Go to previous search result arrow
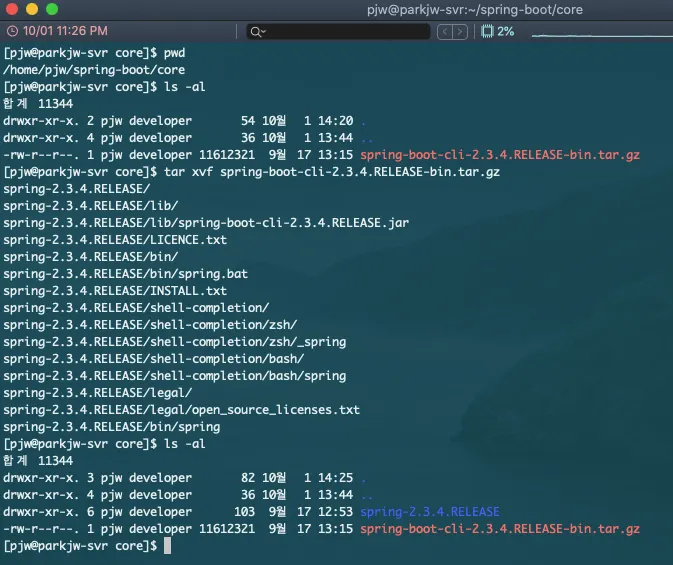The width and height of the screenshot is (673, 565). pyautogui.click(x=445, y=32)
